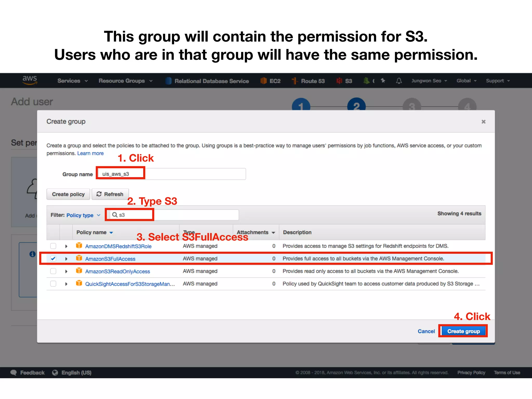
Task: Click the AmazonDMSRedshiftS3Role policy box icon
Action: click(x=79, y=245)
